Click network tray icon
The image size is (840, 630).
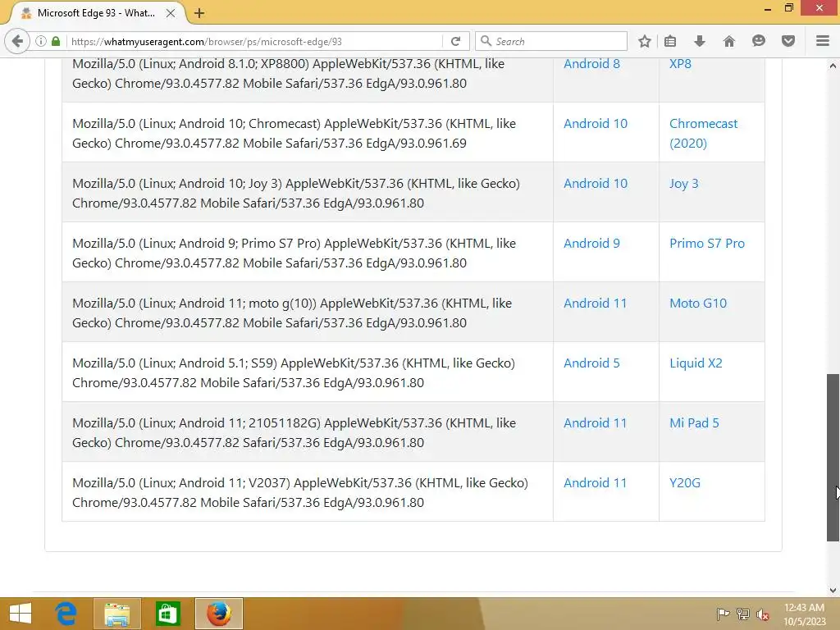743,614
